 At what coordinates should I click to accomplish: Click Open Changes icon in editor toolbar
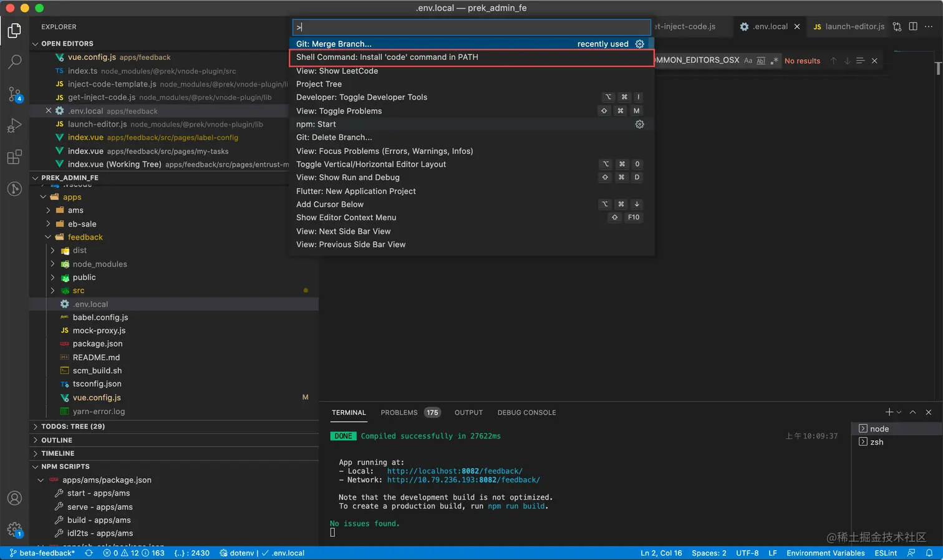[897, 27]
